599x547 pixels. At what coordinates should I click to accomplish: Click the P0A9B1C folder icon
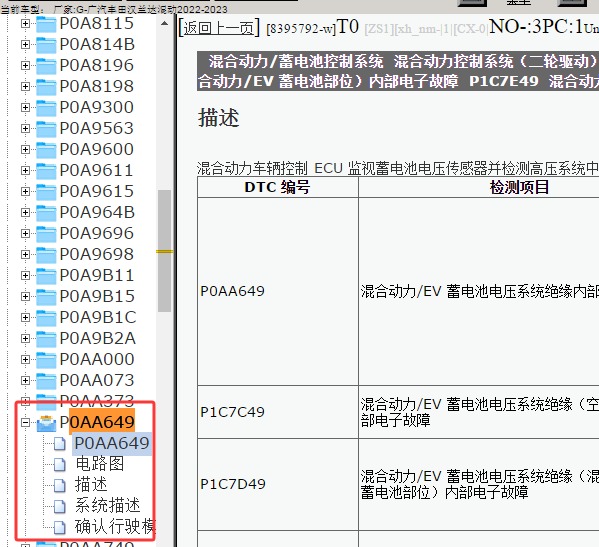pos(46,318)
